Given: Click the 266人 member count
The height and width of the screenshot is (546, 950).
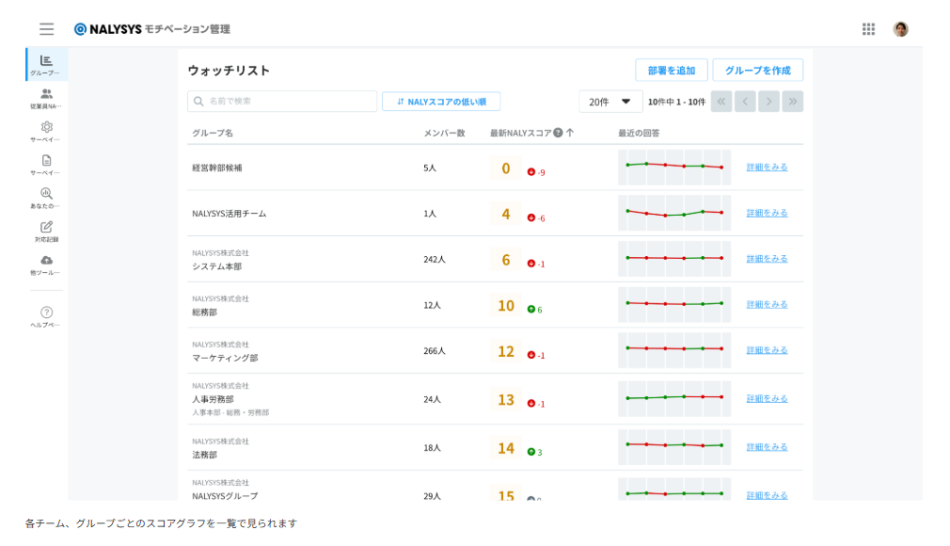Looking at the screenshot, I should pyautogui.click(x=434, y=351).
